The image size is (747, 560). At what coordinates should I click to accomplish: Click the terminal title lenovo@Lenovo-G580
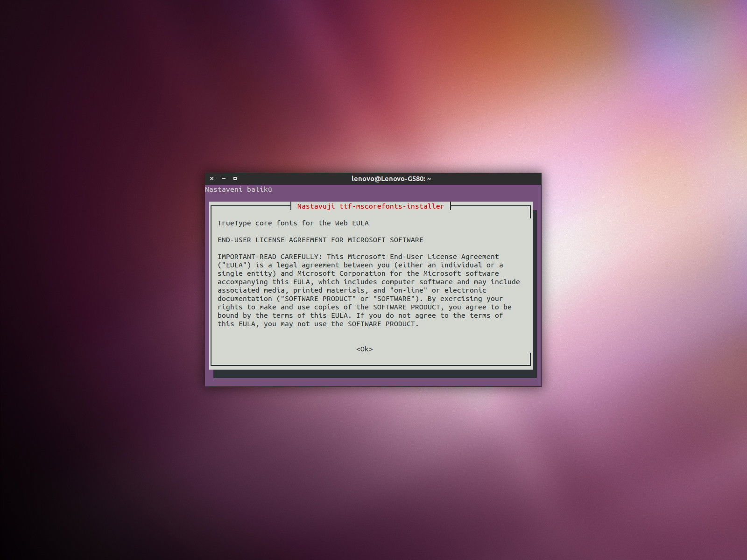point(391,179)
